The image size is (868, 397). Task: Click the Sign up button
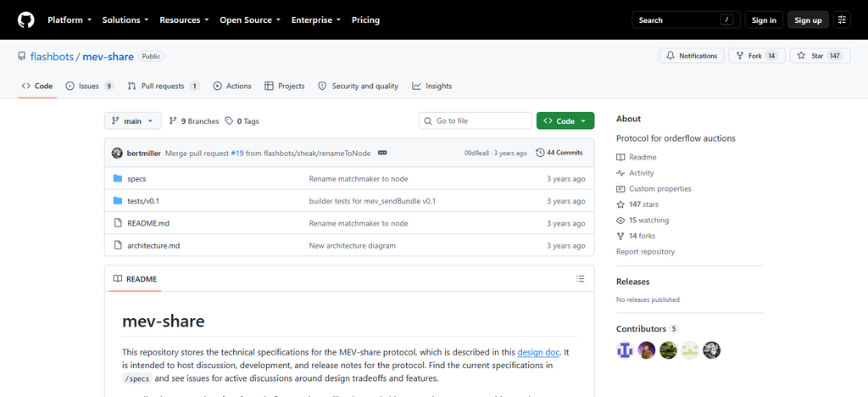(x=808, y=20)
